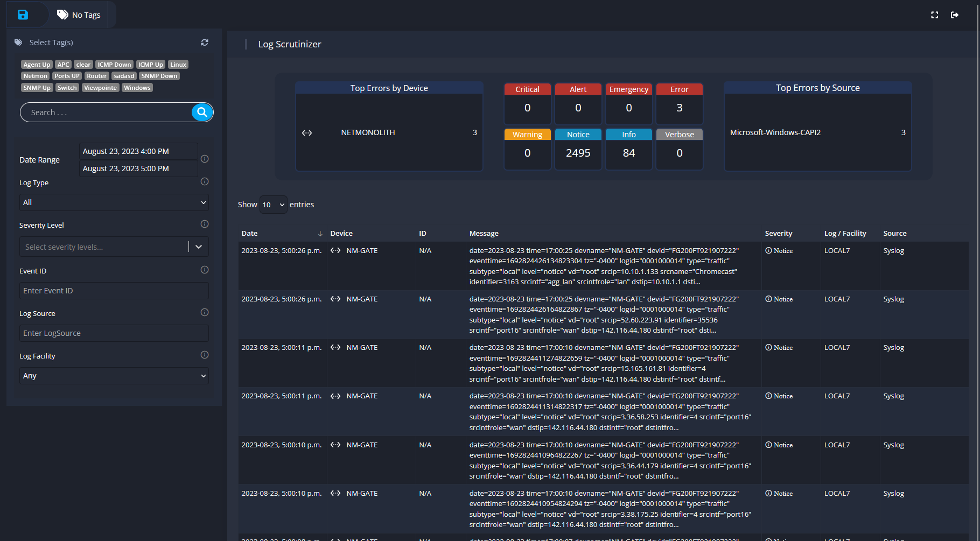Show Severity Level info icon
Image resolution: width=980 pixels, height=541 pixels.
pos(205,224)
